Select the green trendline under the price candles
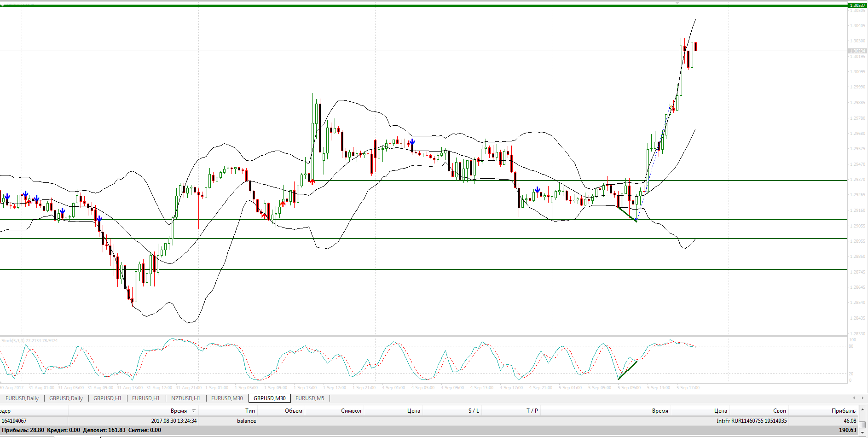The width and height of the screenshot is (868, 438). [627, 214]
